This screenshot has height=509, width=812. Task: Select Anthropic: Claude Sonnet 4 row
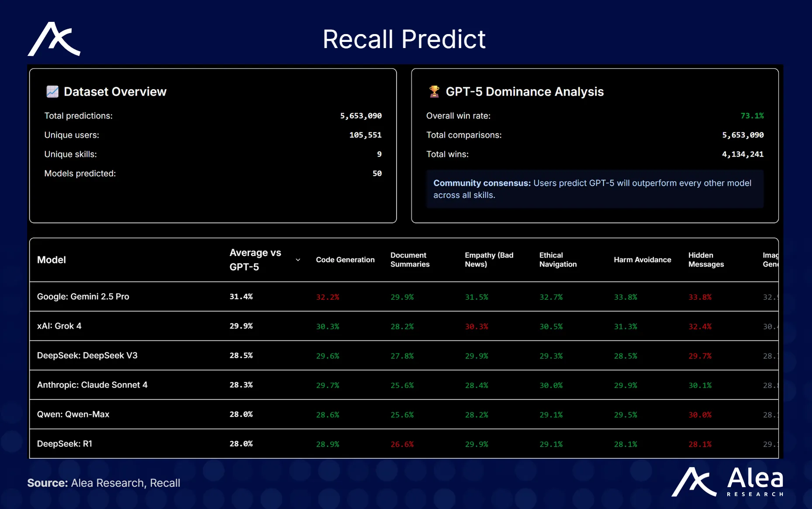(x=92, y=385)
